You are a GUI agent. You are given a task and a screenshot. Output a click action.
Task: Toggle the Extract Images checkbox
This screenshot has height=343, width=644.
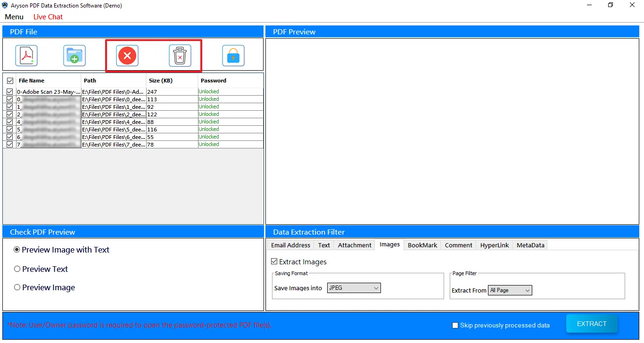point(274,261)
